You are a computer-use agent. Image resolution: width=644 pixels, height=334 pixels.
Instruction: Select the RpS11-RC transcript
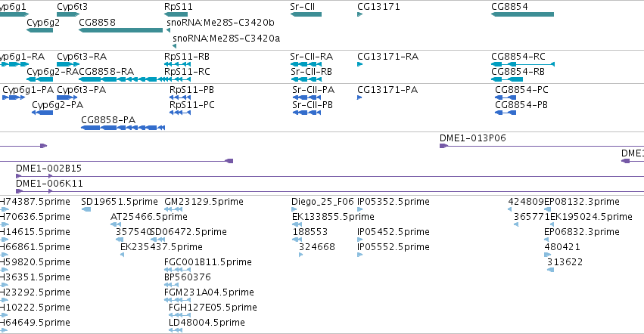click(x=177, y=79)
